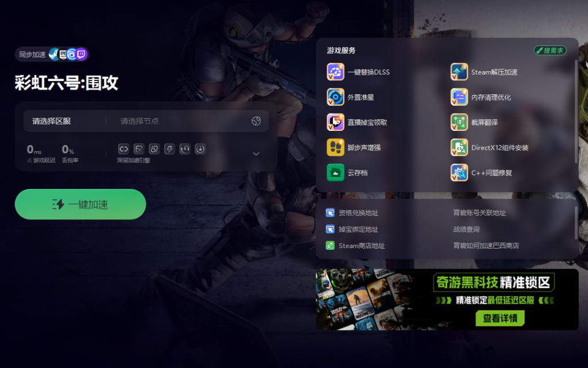The height and width of the screenshot is (368, 588).
Task: Click the 游戏服务 panel heading
Action: (x=341, y=51)
